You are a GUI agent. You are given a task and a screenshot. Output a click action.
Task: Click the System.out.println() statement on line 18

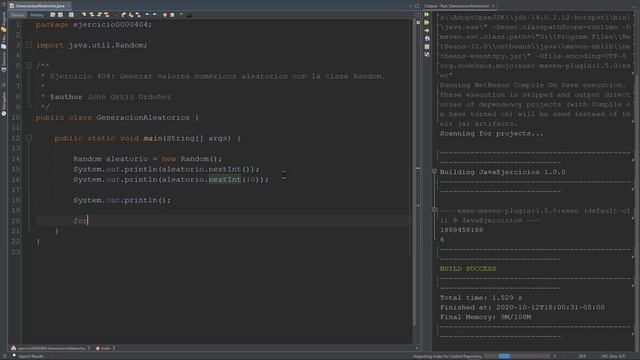click(122, 200)
